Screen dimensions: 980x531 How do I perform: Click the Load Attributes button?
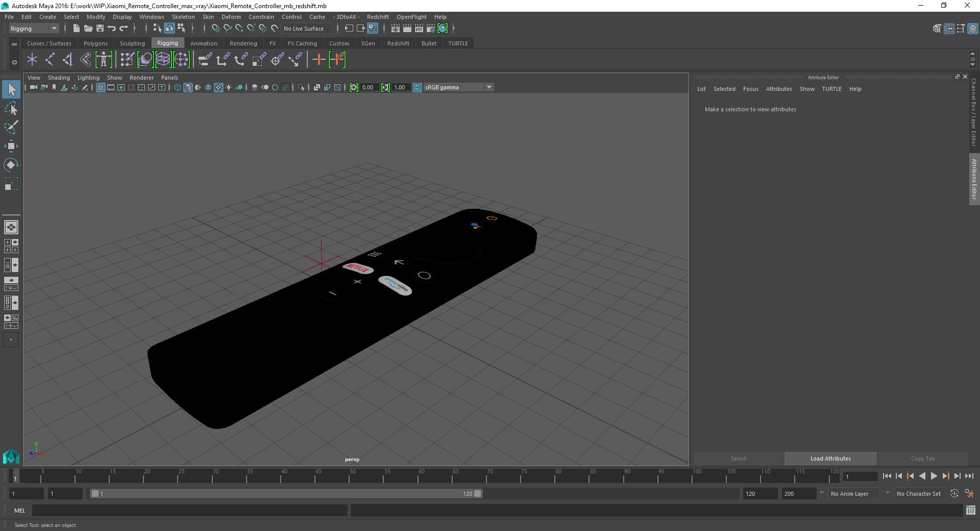[830, 458]
